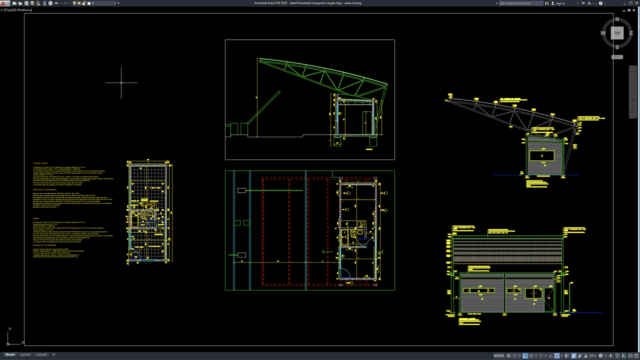Toggle the layer lock padlock icon
Viewport: 640px width, 360px height.
[84, 3]
